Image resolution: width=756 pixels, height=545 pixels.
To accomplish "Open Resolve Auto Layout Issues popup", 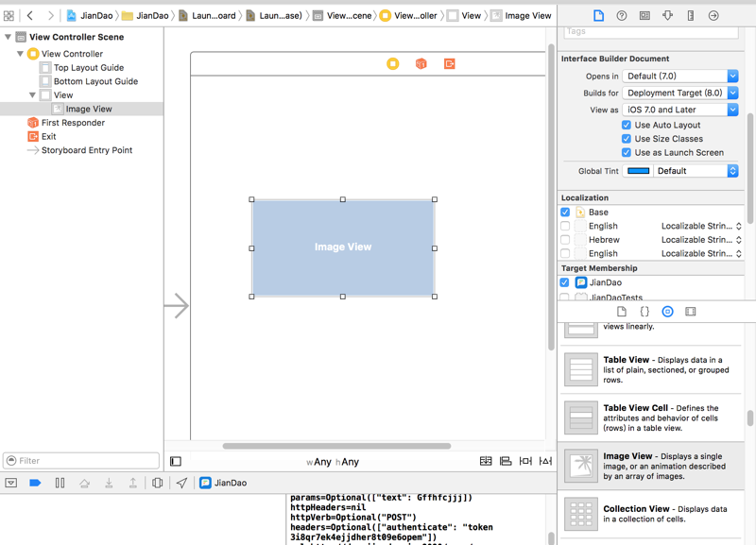I will pyautogui.click(x=545, y=461).
